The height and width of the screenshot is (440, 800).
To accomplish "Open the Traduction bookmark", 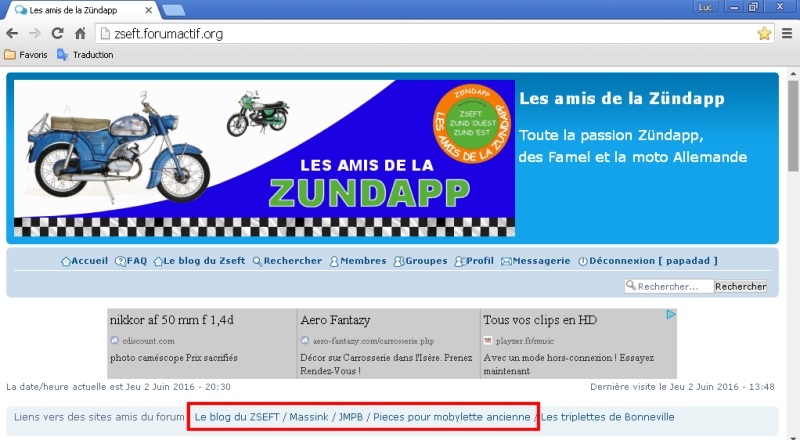I will click(85, 55).
